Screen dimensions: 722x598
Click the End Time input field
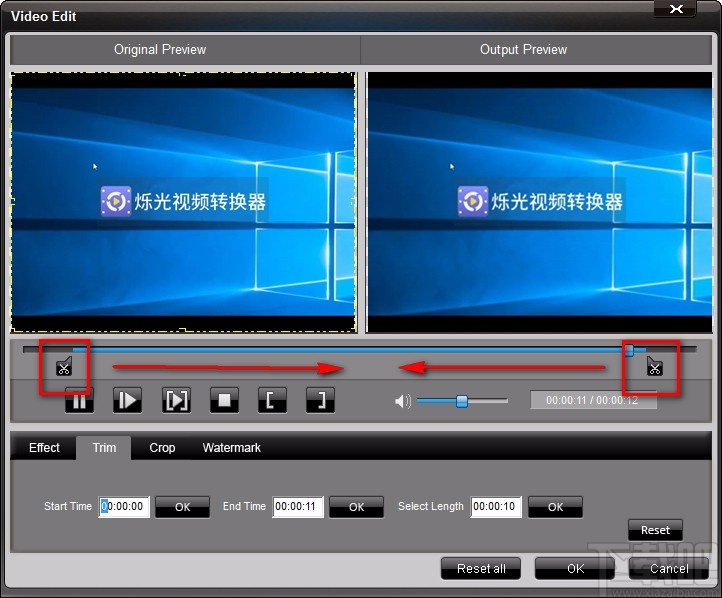pos(298,507)
